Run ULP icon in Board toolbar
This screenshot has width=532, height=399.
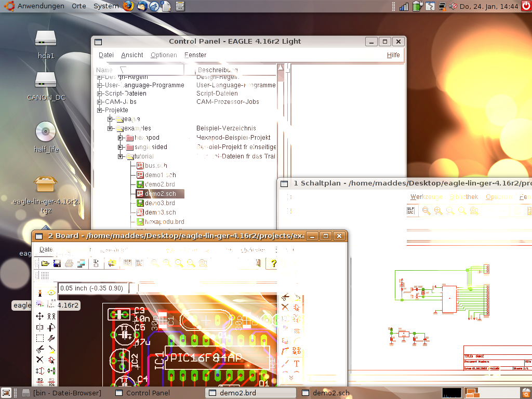[x=139, y=263]
